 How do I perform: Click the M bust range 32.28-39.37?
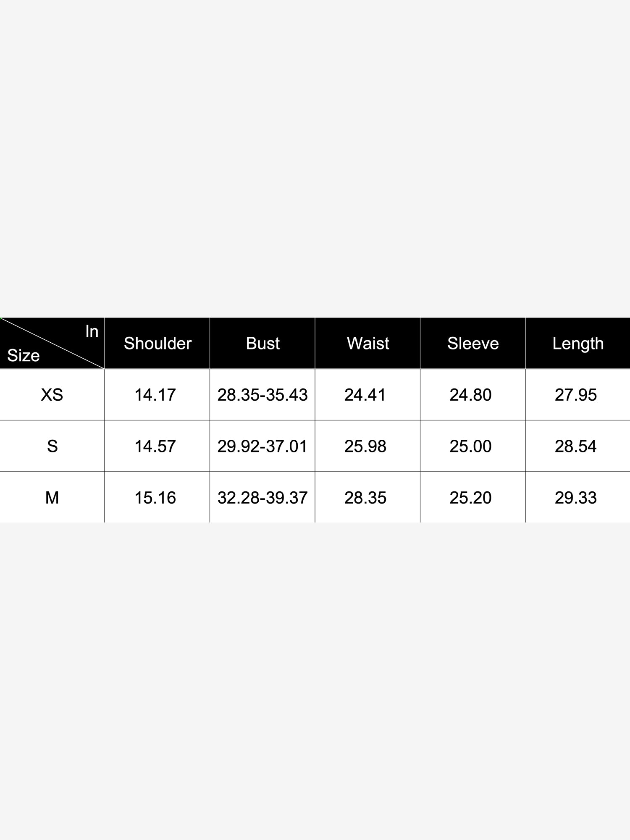[262, 498]
